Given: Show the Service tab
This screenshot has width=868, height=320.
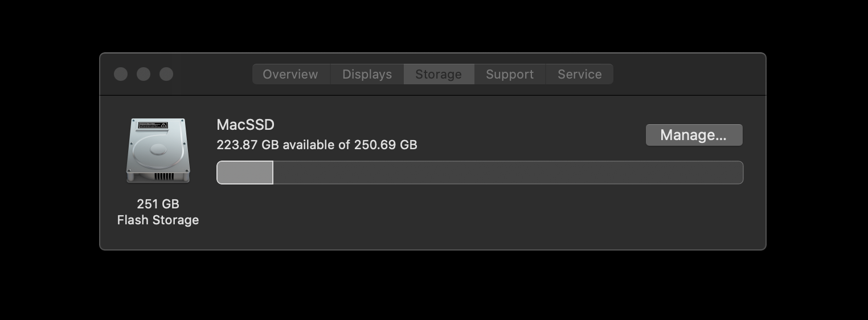Looking at the screenshot, I should coord(579,75).
